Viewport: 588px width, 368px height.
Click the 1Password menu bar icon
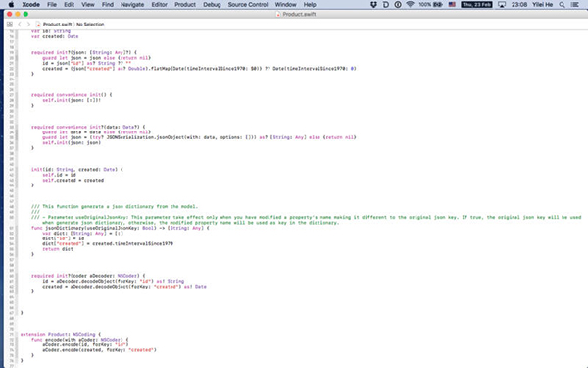coord(398,5)
